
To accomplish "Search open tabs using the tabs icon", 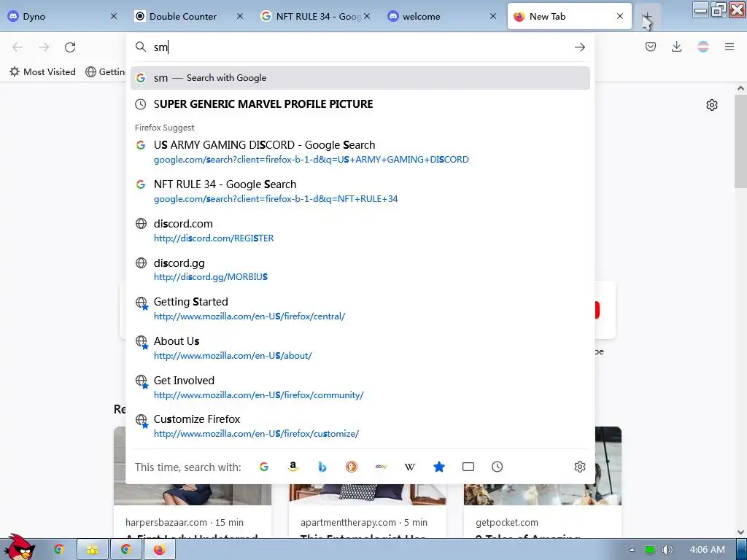I will pos(468,467).
